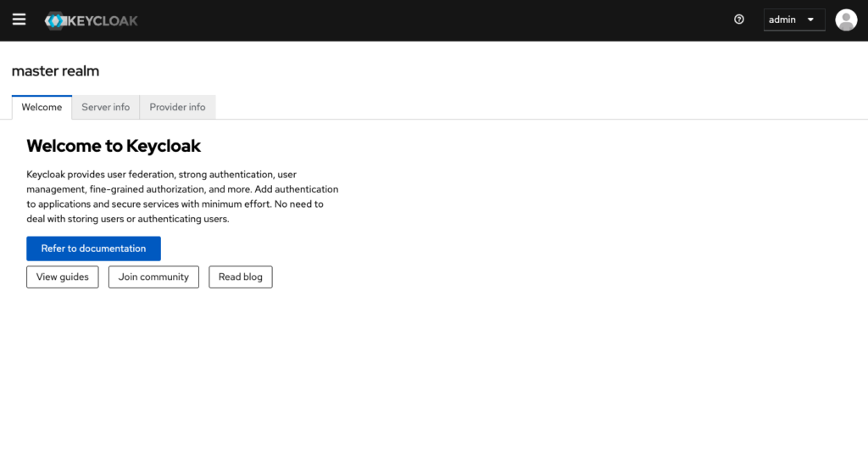This screenshot has height=464, width=868.
Task: Select the Welcome tab
Action: (x=42, y=108)
